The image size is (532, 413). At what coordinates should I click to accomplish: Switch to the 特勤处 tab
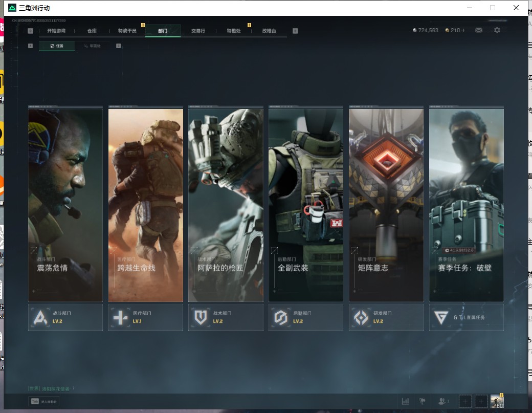click(x=234, y=31)
